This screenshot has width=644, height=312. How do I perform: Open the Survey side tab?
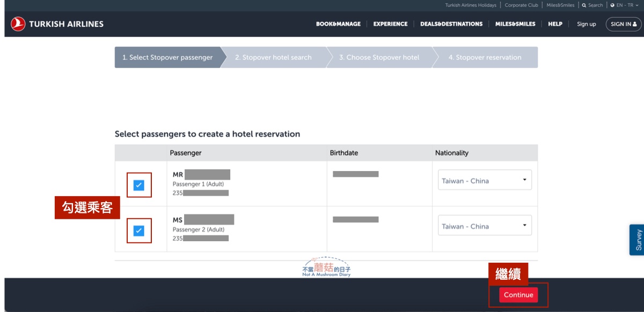pos(638,240)
